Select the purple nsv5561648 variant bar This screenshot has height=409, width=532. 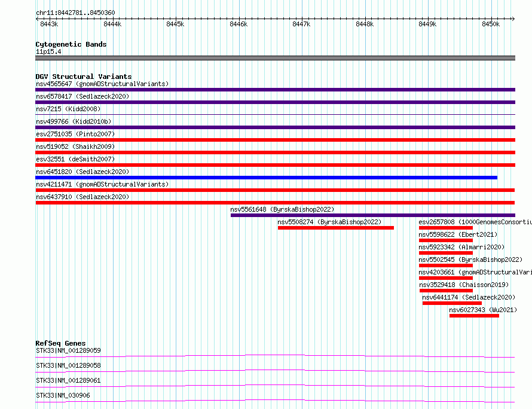(373, 215)
